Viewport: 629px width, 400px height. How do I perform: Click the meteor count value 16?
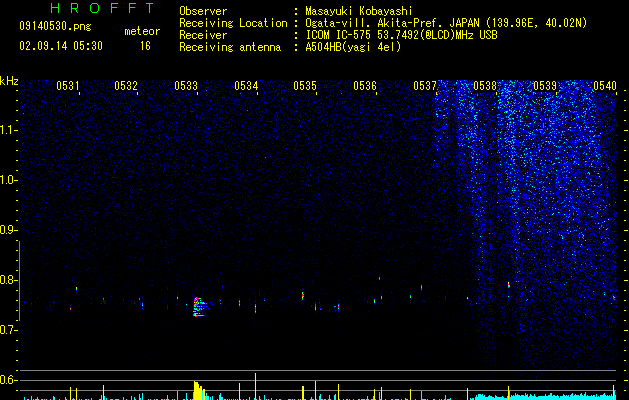145,46
